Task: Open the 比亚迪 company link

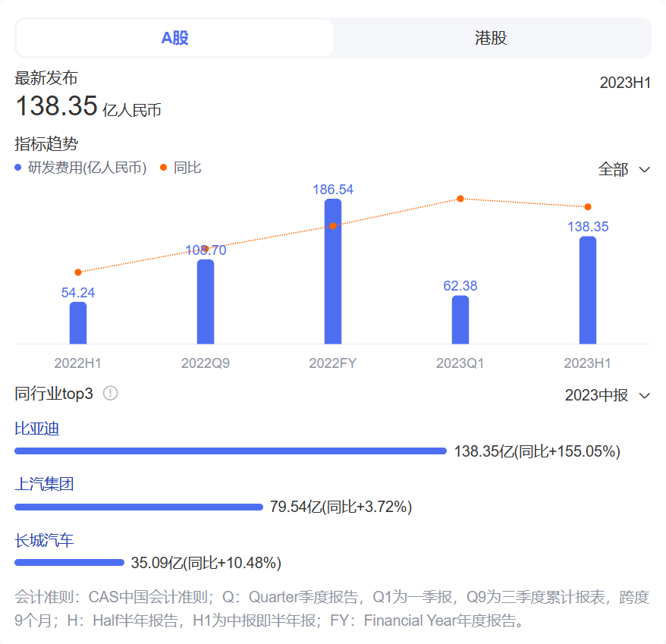Action: pos(37,429)
